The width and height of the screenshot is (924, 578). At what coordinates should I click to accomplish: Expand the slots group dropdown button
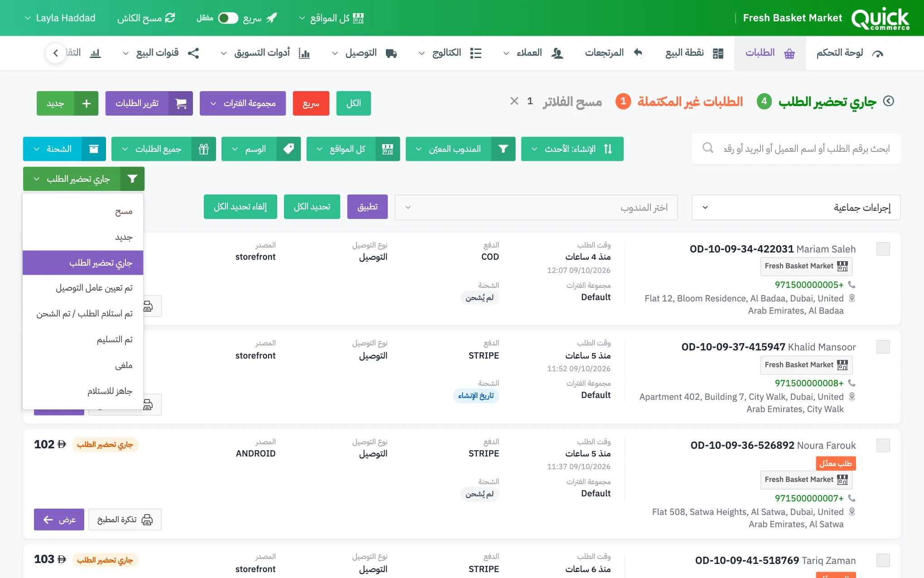coord(243,103)
